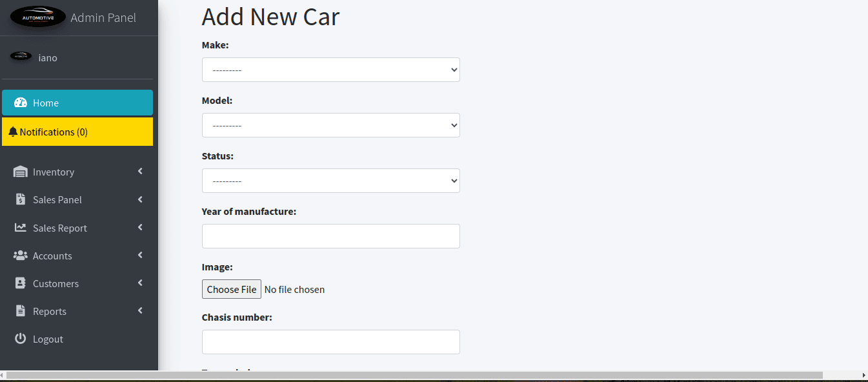Click the Automotive logo in the header
Viewport: 868px width, 382px height.
(x=38, y=17)
